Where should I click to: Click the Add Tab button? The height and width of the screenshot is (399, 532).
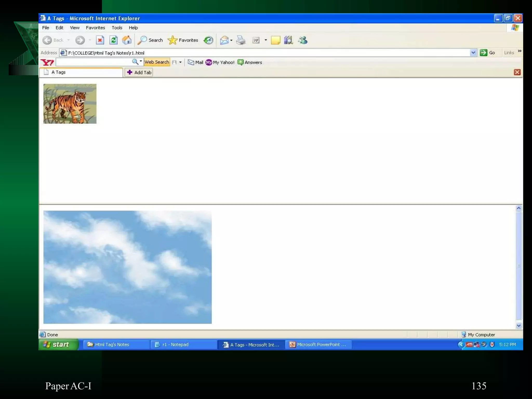(139, 72)
